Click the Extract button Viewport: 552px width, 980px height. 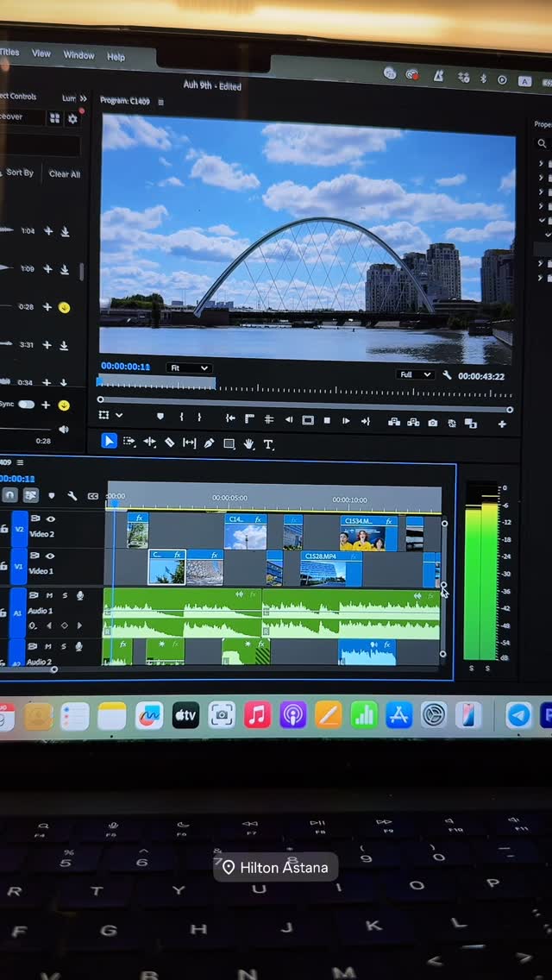click(413, 423)
